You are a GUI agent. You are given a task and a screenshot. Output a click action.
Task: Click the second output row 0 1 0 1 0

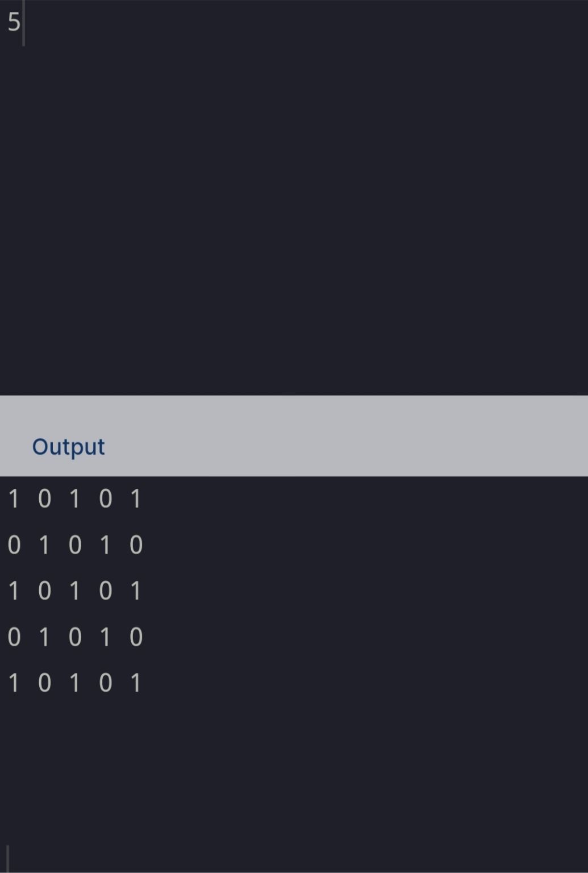tap(74, 545)
